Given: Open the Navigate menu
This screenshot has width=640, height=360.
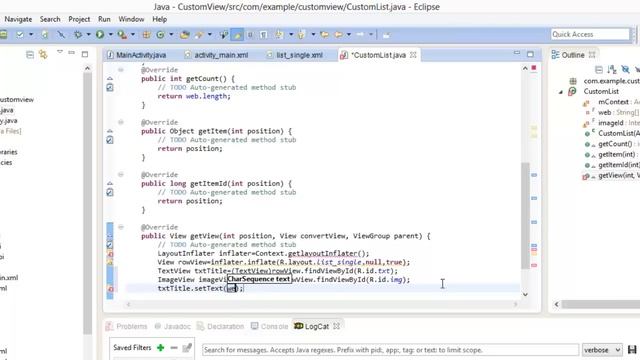Looking at the screenshot, I should point(18,19).
